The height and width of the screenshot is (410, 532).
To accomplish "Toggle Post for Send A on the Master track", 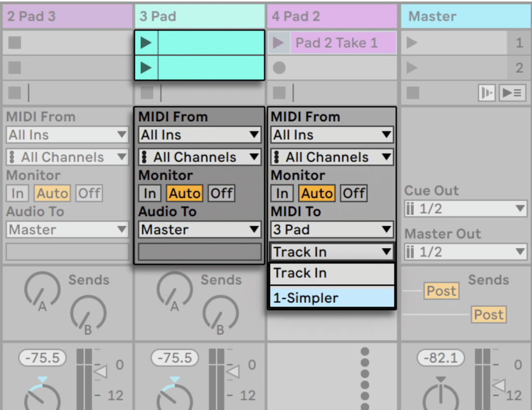I will pos(441,291).
